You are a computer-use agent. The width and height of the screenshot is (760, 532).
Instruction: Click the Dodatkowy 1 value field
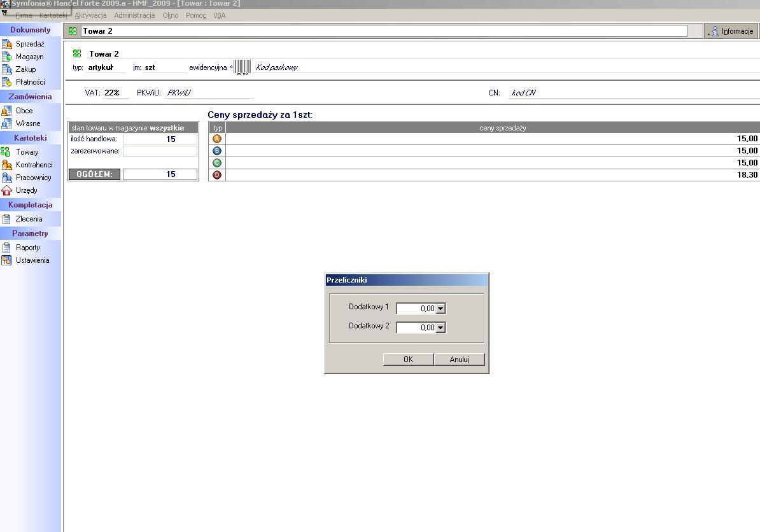pyautogui.click(x=416, y=309)
